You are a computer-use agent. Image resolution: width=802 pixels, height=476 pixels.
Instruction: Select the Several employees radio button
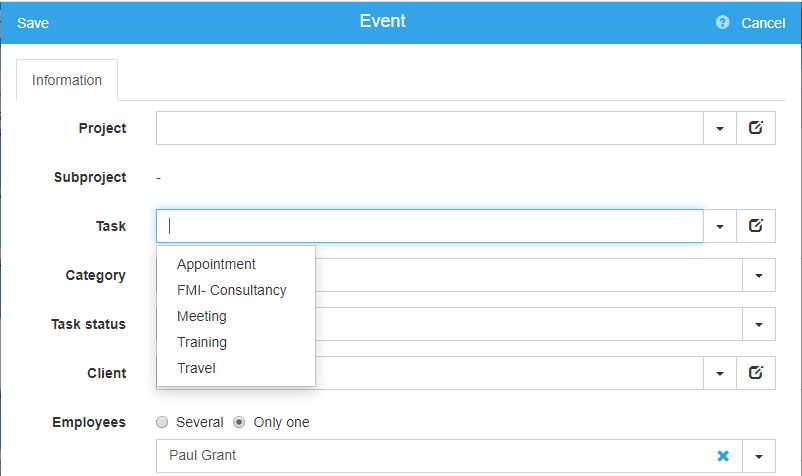click(x=163, y=422)
